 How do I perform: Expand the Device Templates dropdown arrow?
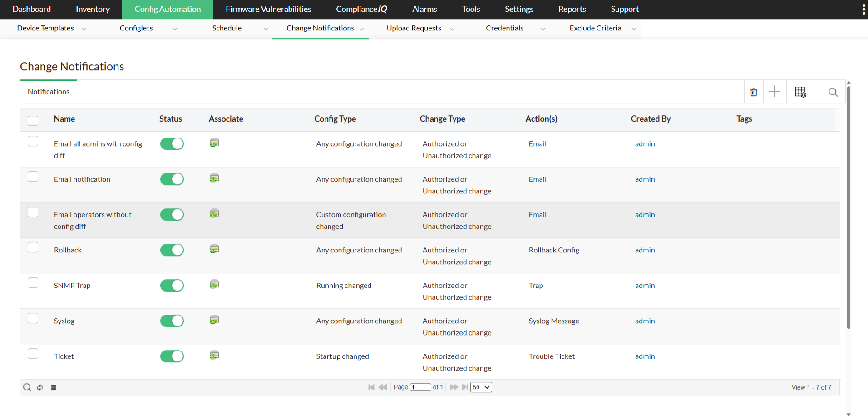[84, 29]
